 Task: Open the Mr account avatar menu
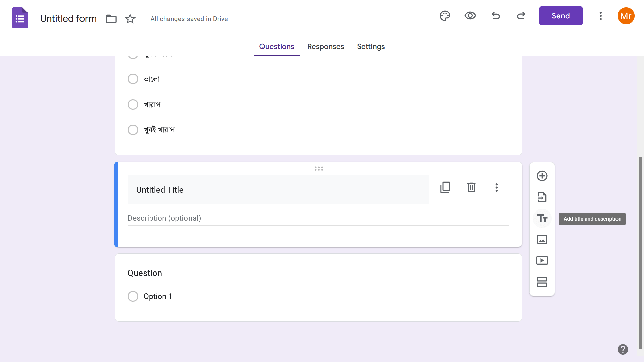coord(626,16)
